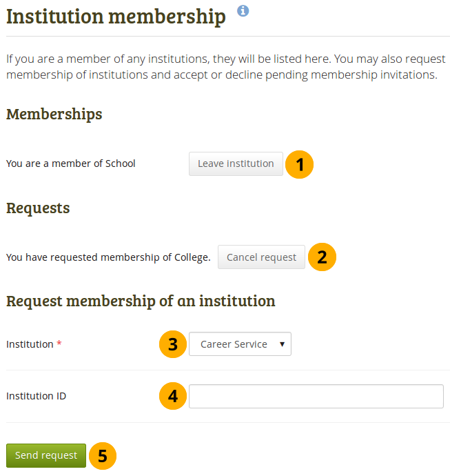Click the info help icon beside page title
The width and height of the screenshot is (450, 476).
243,11
